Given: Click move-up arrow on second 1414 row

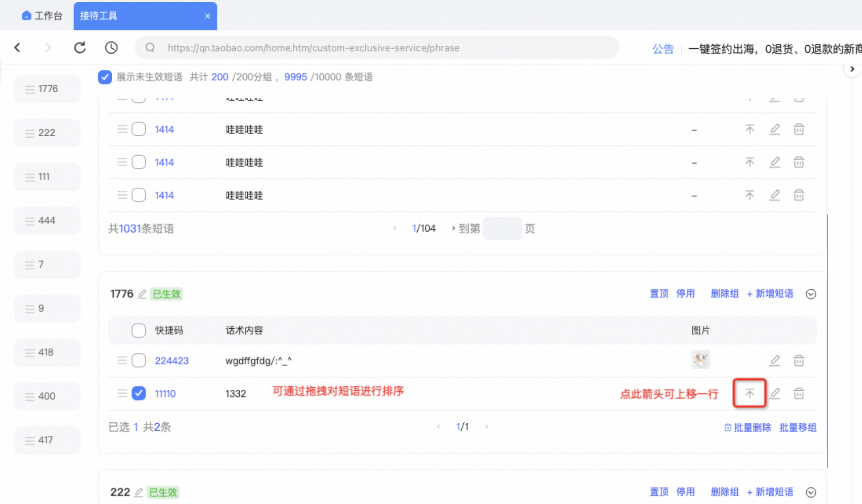Looking at the screenshot, I should [x=750, y=162].
